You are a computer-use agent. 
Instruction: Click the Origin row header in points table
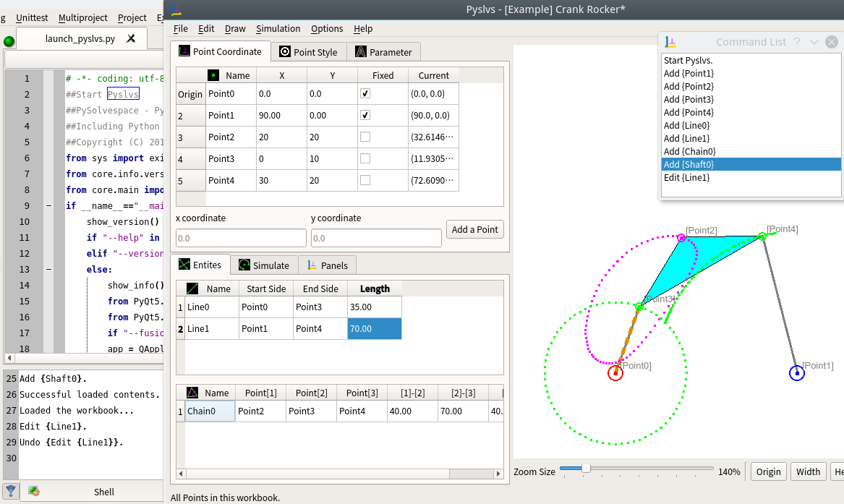tap(190, 94)
